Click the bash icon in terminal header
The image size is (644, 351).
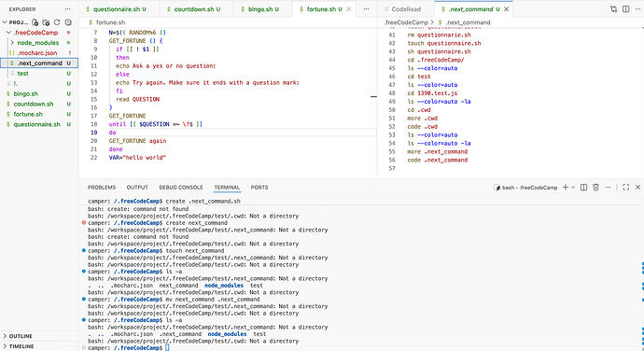point(497,188)
